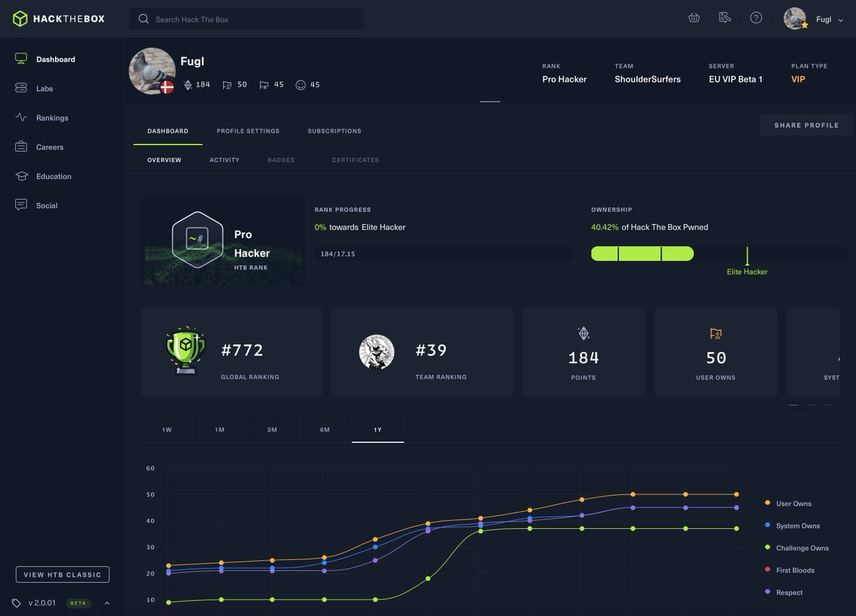856x616 pixels.
Task: Open the Badges sub-tab
Action: [x=281, y=160]
